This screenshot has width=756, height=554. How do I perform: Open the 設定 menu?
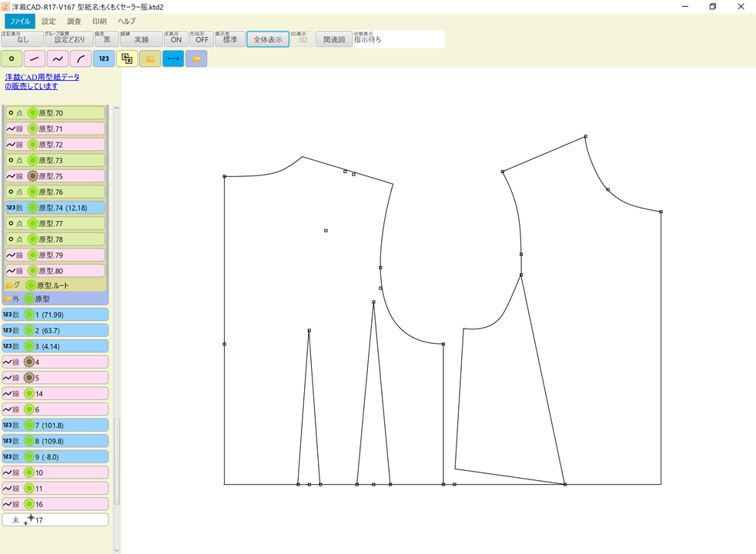pyautogui.click(x=47, y=21)
